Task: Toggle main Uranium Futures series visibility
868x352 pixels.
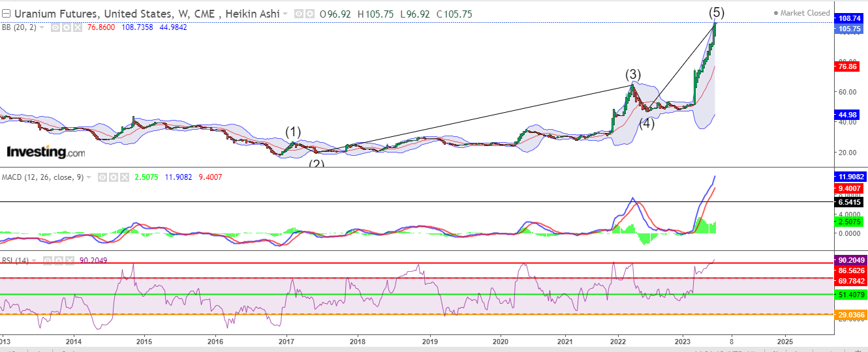Action: (298, 14)
